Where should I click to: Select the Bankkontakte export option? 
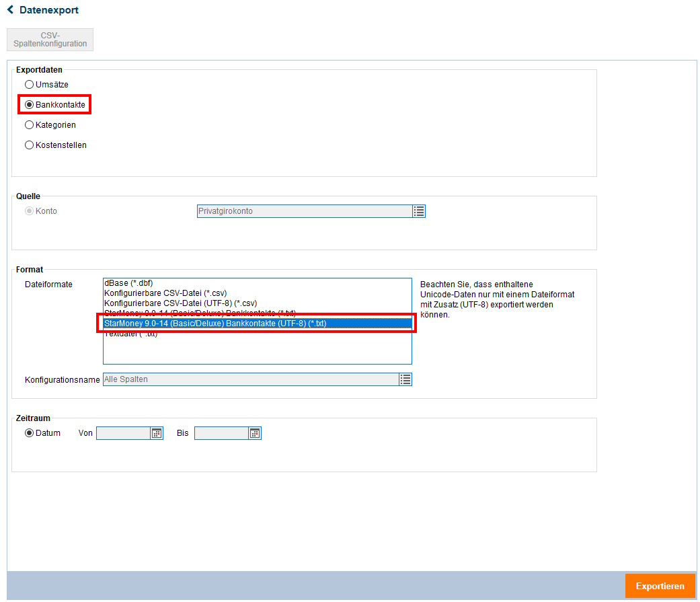pyautogui.click(x=29, y=105)
